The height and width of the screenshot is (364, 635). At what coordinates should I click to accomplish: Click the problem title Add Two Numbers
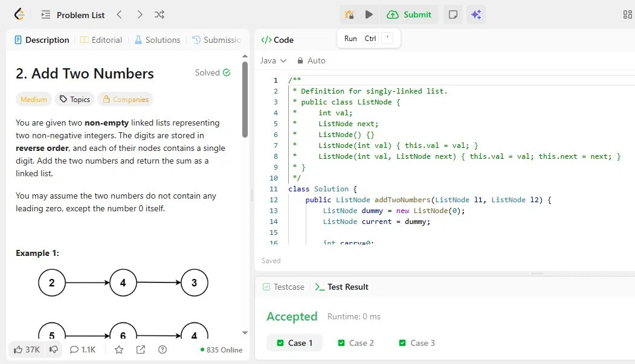tap(85, 73)
